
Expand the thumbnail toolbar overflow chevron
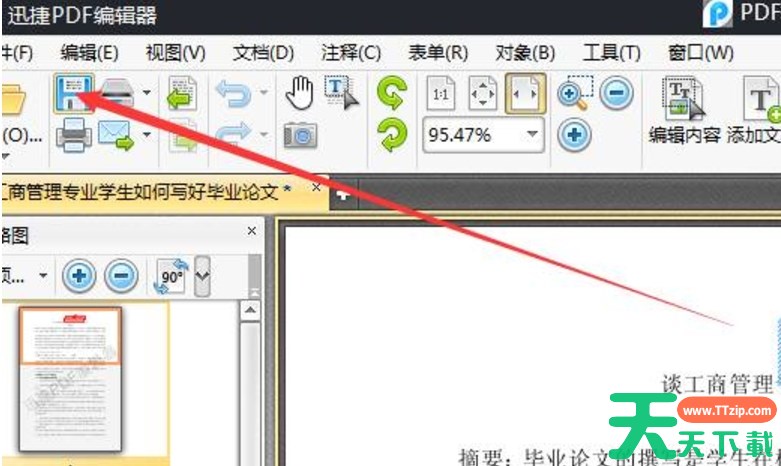point(202,276)
